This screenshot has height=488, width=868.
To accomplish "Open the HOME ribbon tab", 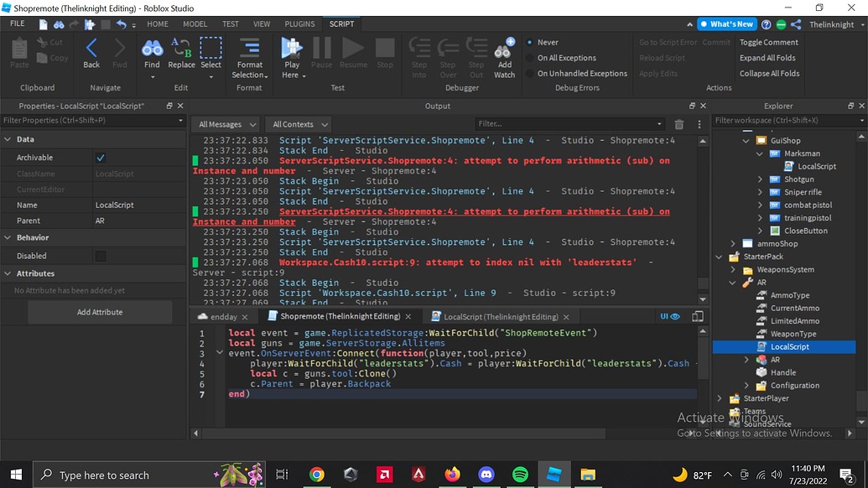I will tap(157, 23).
